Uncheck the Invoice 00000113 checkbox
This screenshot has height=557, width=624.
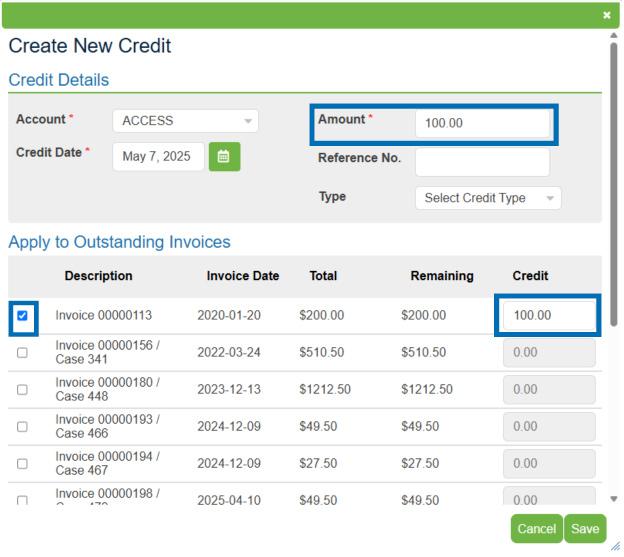(x=22, y=315)
